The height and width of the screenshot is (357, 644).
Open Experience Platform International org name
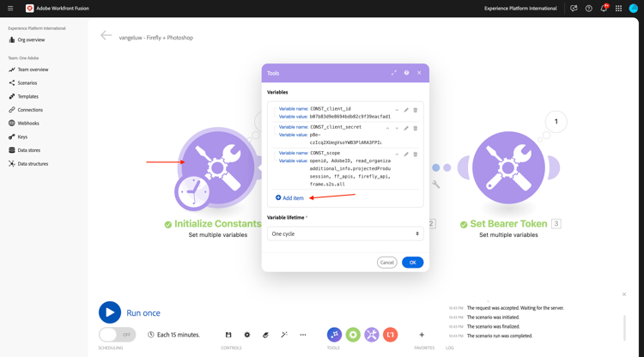pos(520,9)
